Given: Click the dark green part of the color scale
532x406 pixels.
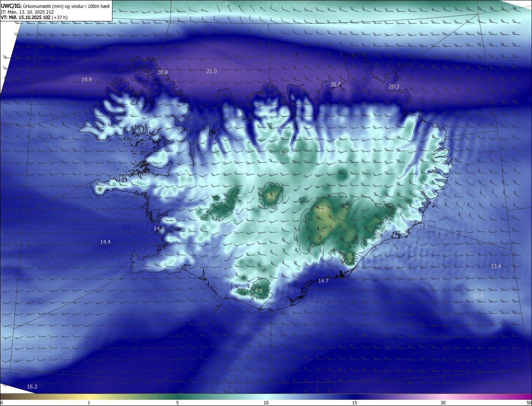Looking at the screenshot, I should click(177, 396).
